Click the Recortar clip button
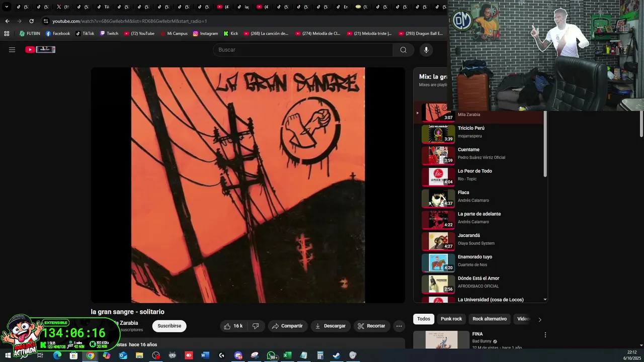Screen dimensions: 644x362 click(x=372, y=326)
